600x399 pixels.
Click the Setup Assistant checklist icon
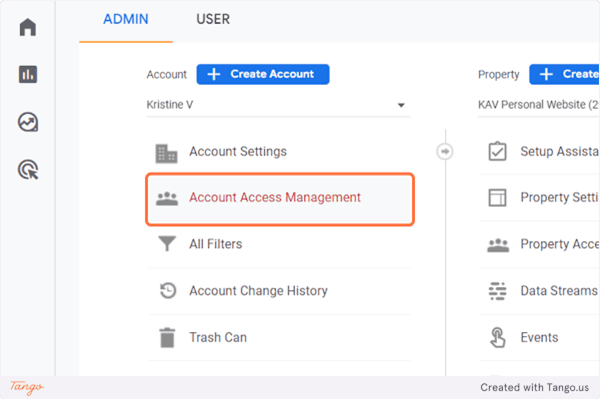click(497, 151)
